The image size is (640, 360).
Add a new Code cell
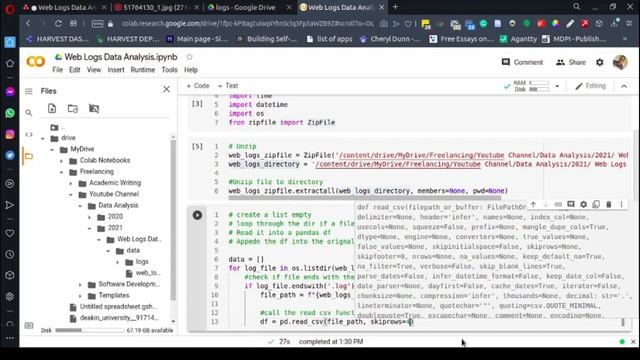(x=198, y=86)
